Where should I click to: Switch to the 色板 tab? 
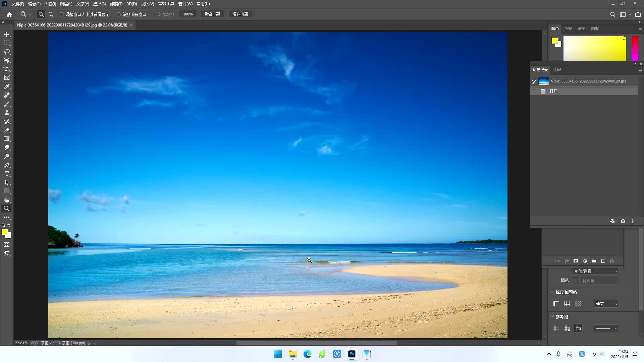[568, 28]
